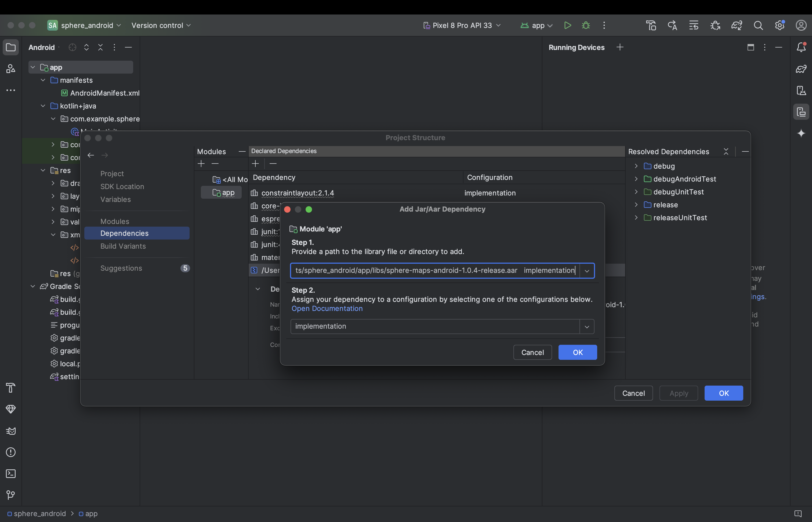
Task: Open the Terminal tool window
Action: point(10,473)
